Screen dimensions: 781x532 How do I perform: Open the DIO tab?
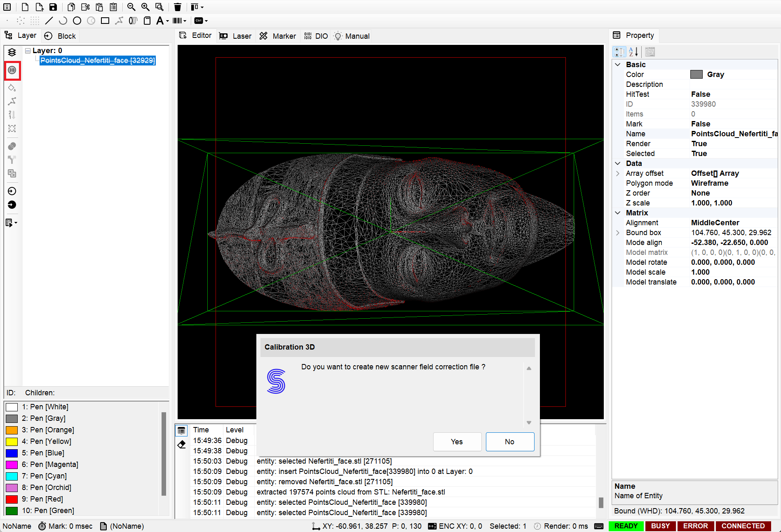point(316,36)
